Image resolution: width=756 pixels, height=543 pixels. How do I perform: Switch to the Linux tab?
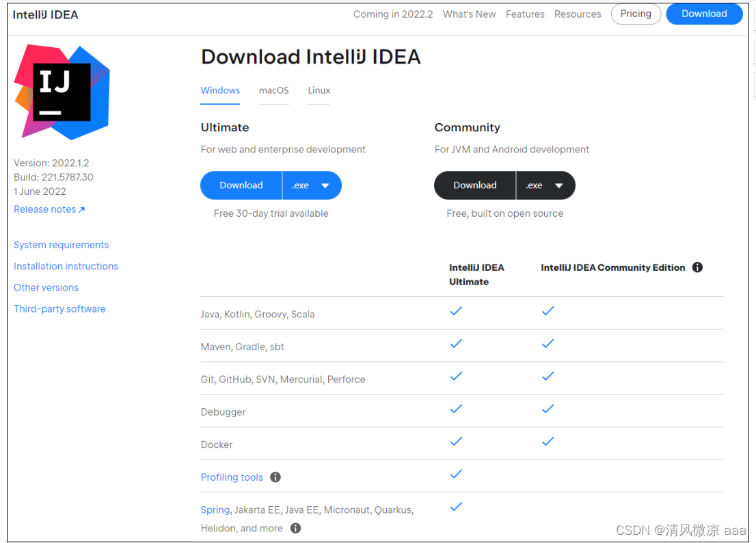319,90
